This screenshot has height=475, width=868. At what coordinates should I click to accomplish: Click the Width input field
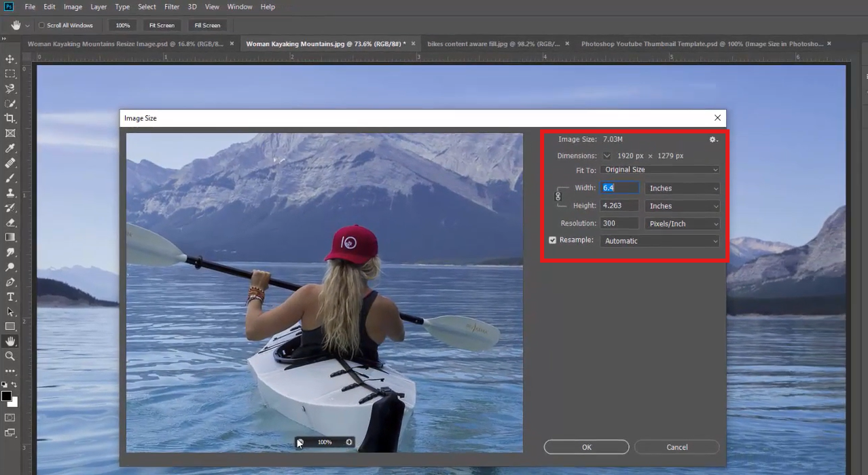pyautogui.click(x=619, y=188)
